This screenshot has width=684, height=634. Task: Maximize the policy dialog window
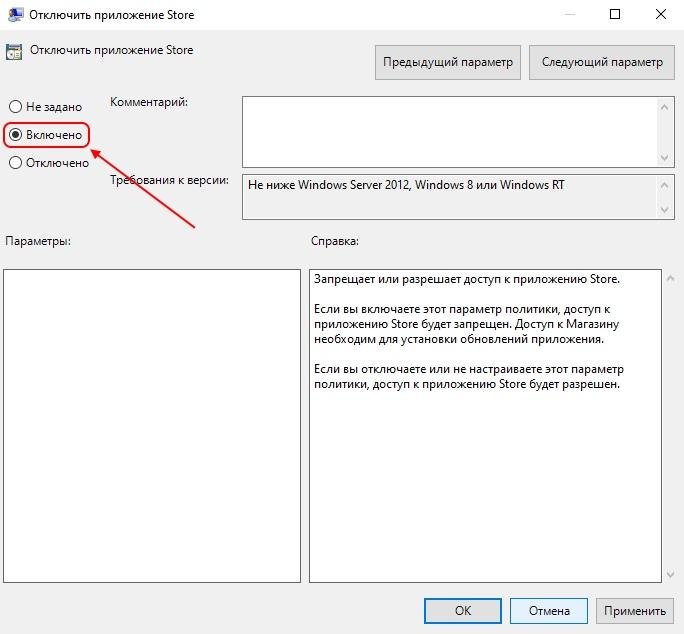pyautogui.click(x=615, y=14)
